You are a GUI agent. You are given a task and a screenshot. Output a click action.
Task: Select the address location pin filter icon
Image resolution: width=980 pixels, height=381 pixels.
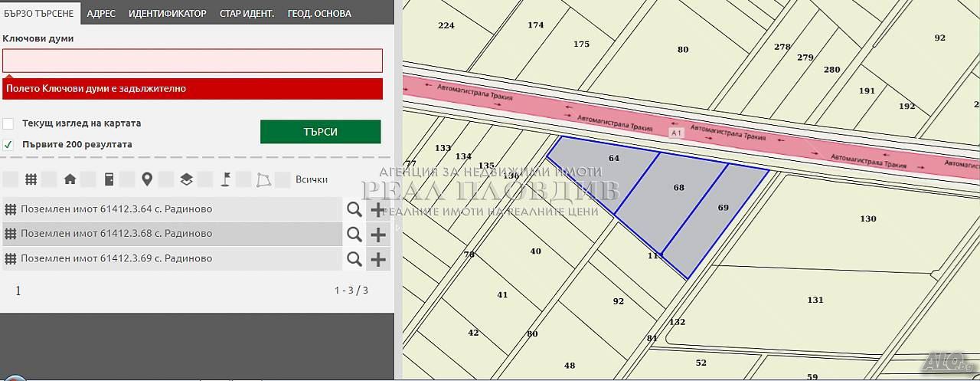[x=147, y=179]
